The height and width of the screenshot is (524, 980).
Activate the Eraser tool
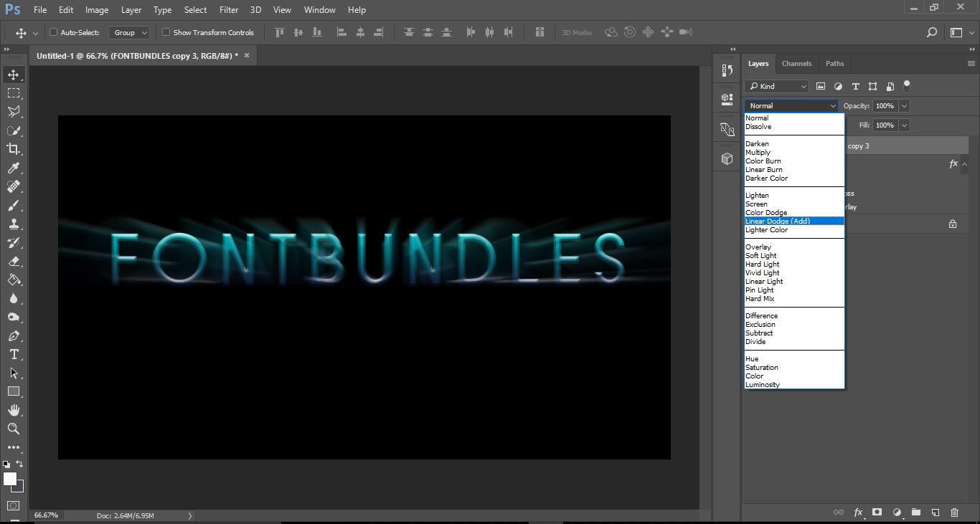(14, 261)
